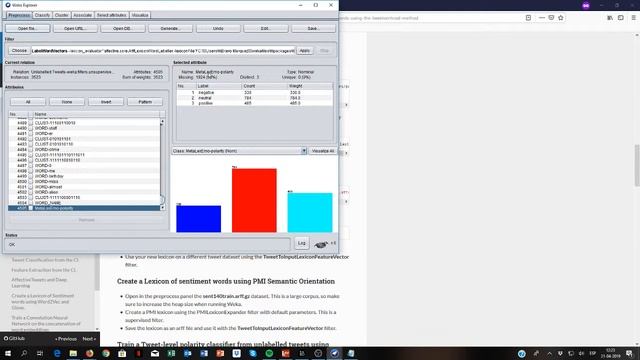The width and height of the screenshot is (640, 360).
Task: Open Microsoft Edge from taskbar
Action: click(x=57, y=353)
